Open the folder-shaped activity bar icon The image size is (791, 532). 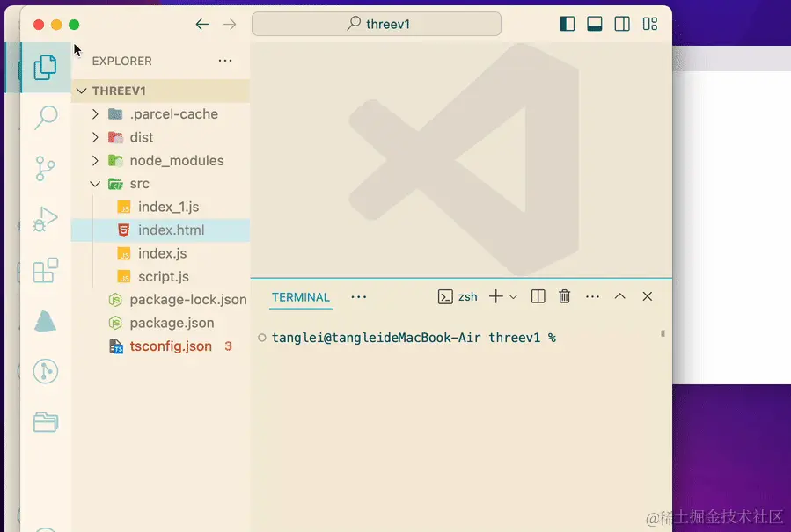point(46,422)
